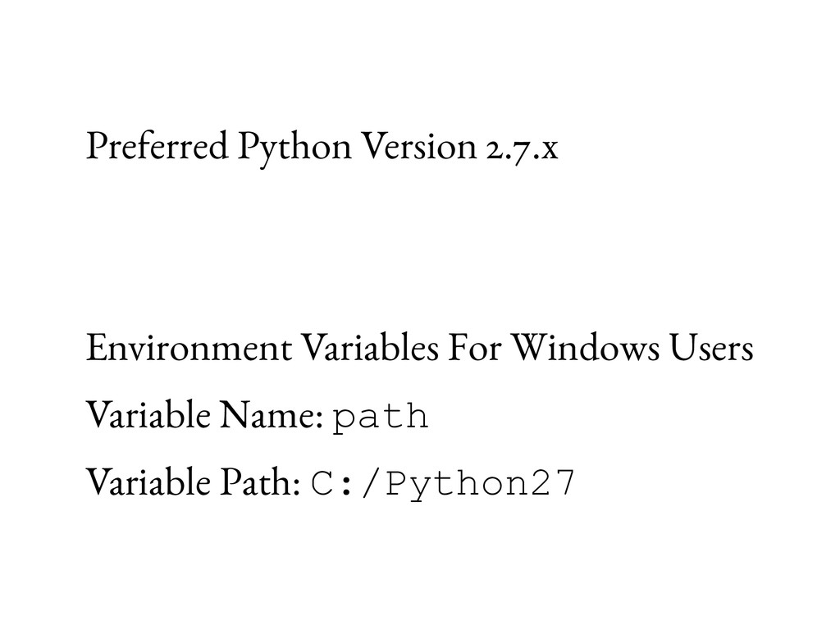Click the 'Preferred Python Version 2.7.x' heading

coord(322,148)
